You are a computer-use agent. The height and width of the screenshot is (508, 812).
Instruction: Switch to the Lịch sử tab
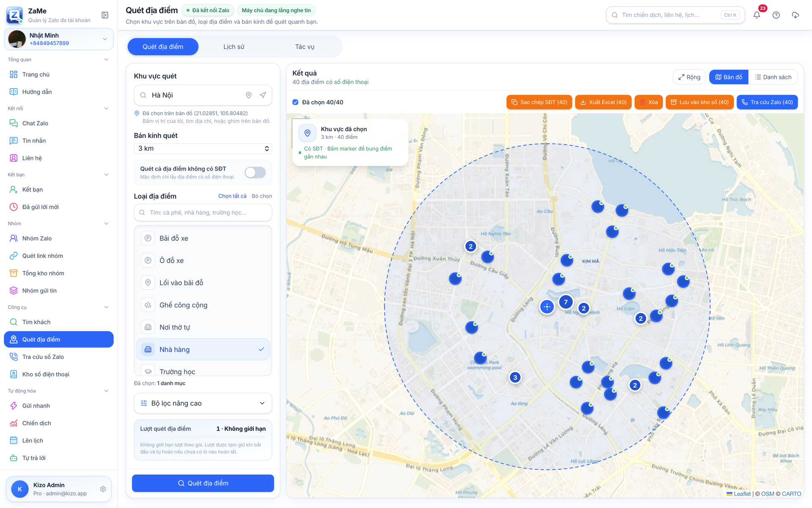click(x=234, y=47)
